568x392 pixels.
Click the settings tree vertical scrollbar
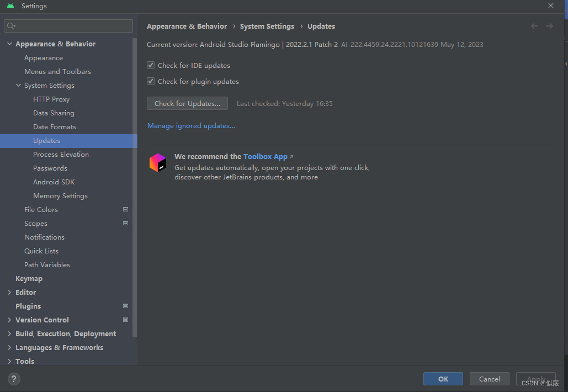(x=135, y=187)
